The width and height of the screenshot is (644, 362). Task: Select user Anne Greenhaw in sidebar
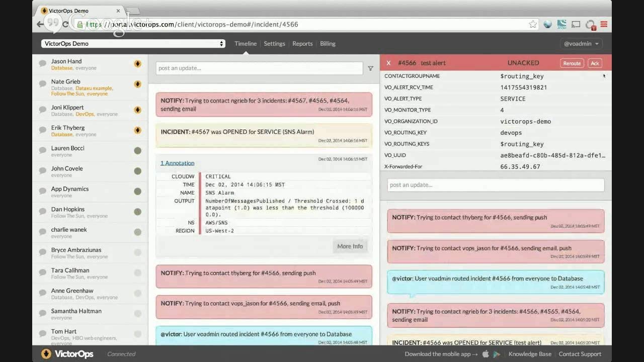point(72,291)
